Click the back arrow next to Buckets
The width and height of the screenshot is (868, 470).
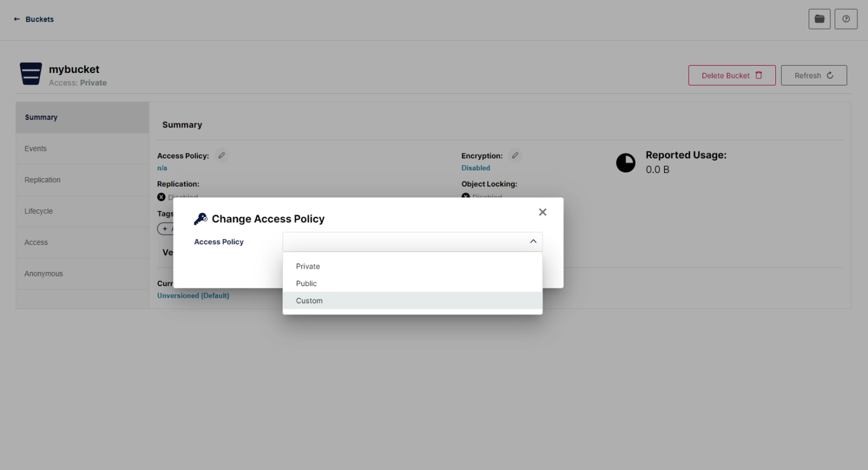coord(16,19)
